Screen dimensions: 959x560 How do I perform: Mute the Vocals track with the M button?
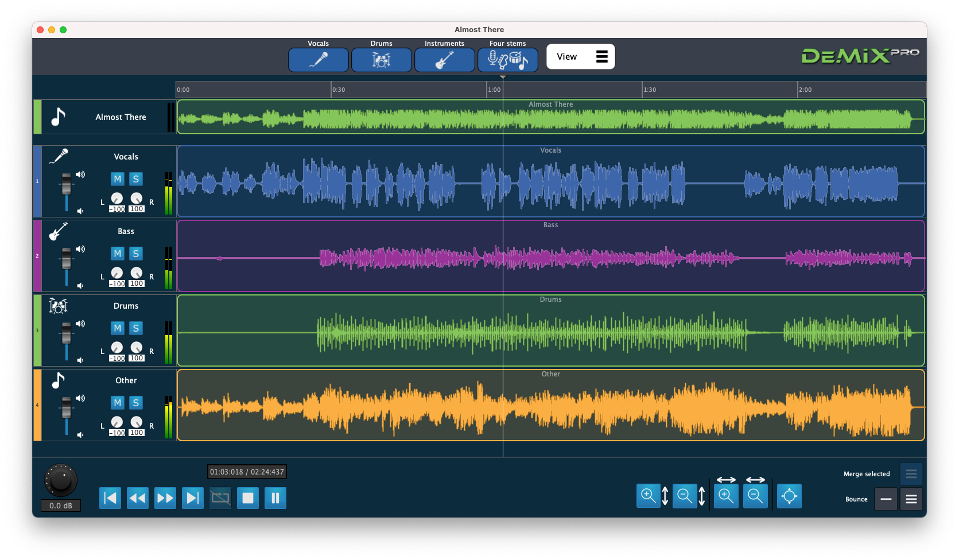[117, 179]
